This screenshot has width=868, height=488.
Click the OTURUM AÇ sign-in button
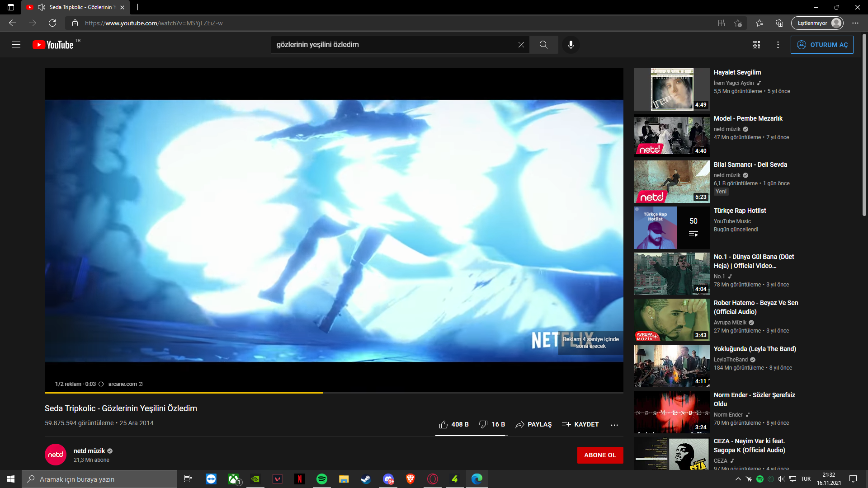coord(821,45)
